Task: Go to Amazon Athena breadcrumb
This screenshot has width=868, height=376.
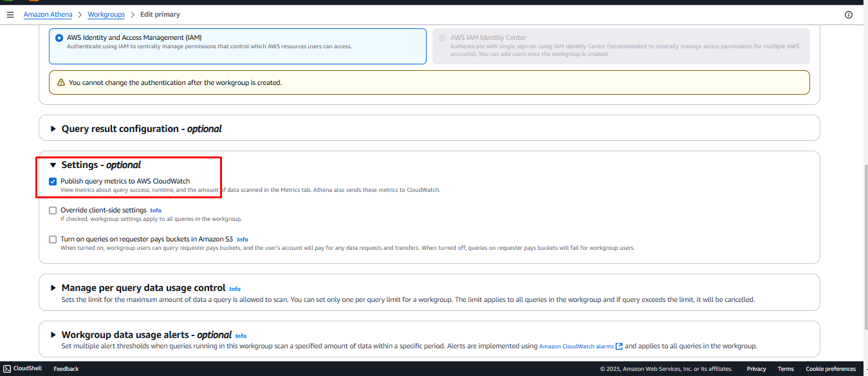Action: [48, 14]
